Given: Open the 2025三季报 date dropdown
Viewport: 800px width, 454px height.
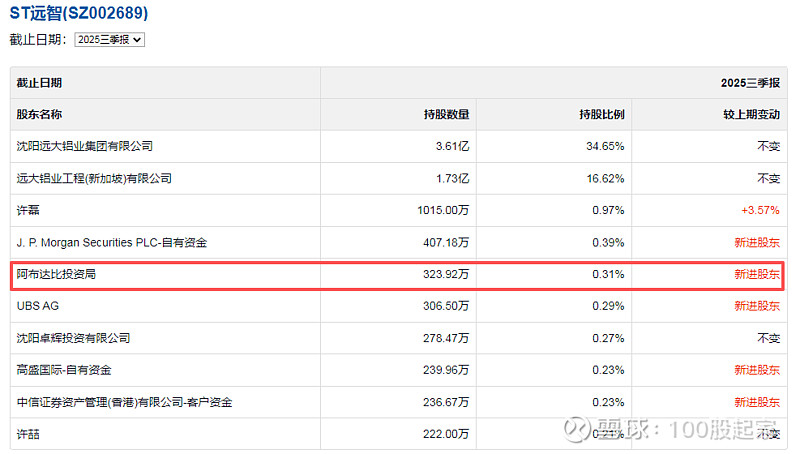Looking at the screenshot, I should [110, 39].
